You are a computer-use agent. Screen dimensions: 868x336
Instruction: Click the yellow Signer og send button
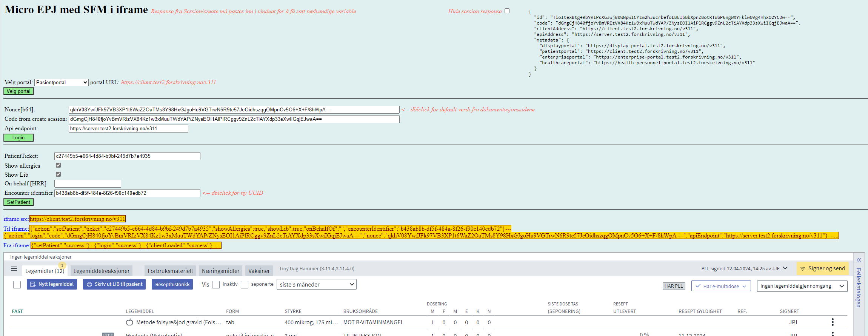tap(823, 268)
